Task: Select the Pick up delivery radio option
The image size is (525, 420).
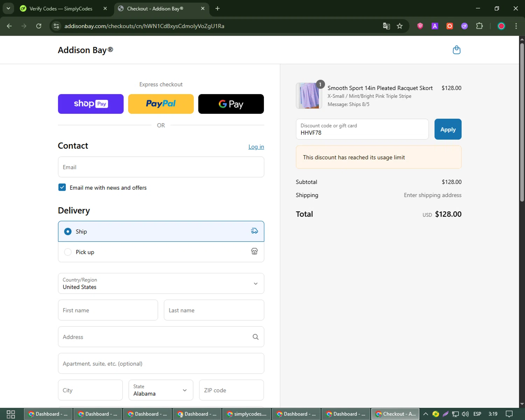Action: coord(68,252)
